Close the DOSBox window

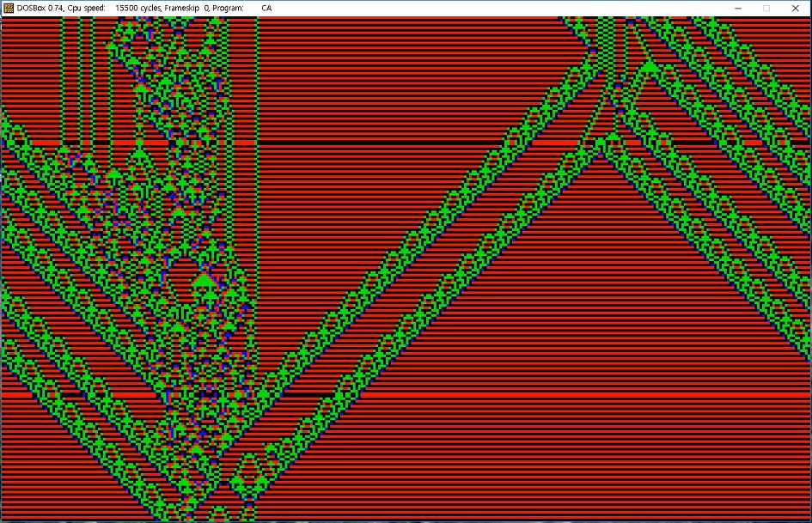796,9
